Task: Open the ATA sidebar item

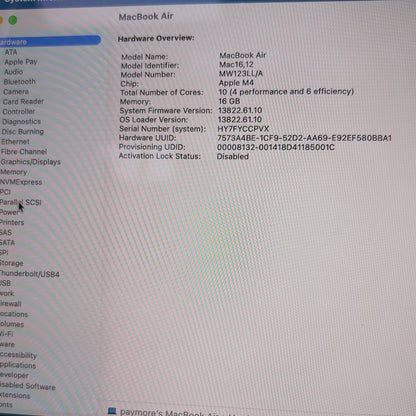Action: [x=11, y=52]
